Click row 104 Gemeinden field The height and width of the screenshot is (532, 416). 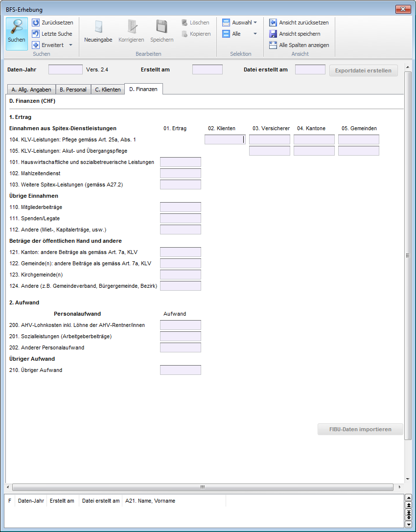(358, 139)
